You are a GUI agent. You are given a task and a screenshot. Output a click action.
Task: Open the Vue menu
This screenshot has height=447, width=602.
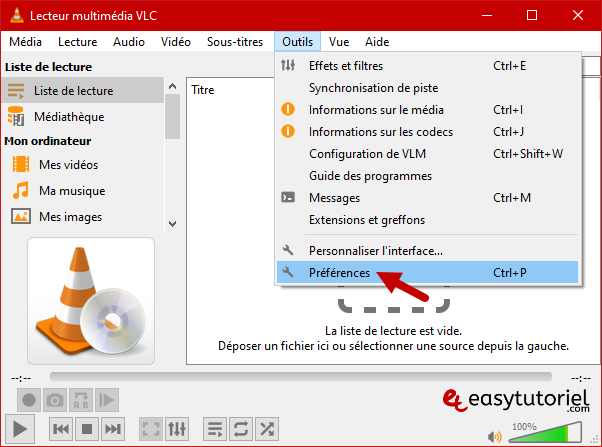click(x=339, y=41)
